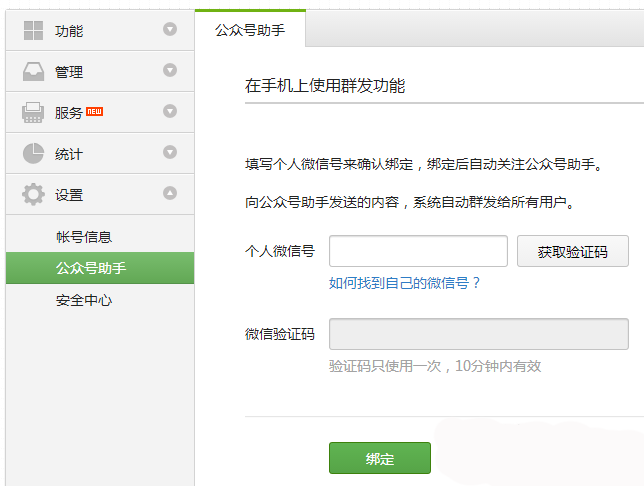Screen dimensions: 644x486
Task: Click the 功能 grid icon
Action: (x=33, y=30)
